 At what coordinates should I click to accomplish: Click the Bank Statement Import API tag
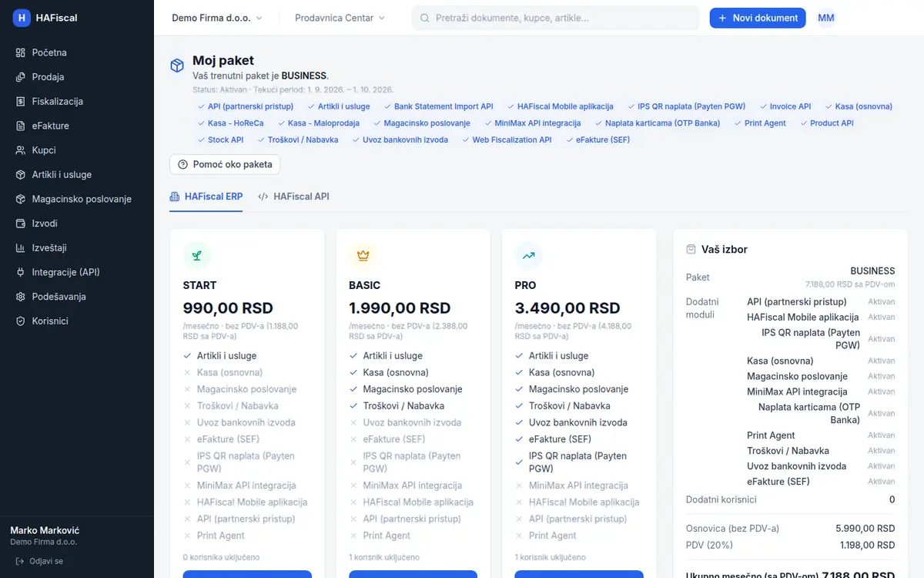tap(437, 106)
